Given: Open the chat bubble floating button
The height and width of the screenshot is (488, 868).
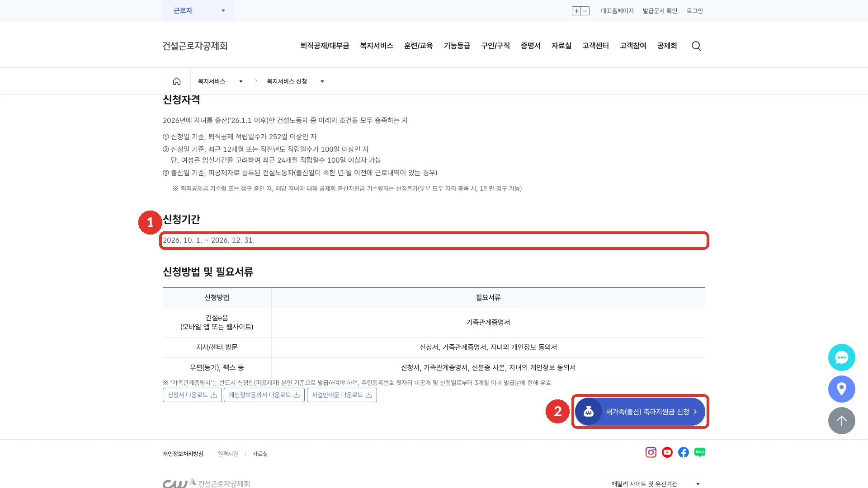Looking at the screenshot, I should pos(841,357).
